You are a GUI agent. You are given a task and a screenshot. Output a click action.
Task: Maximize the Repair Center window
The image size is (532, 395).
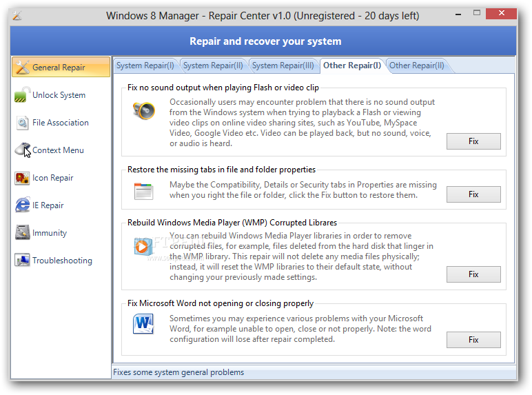[477, 13]
